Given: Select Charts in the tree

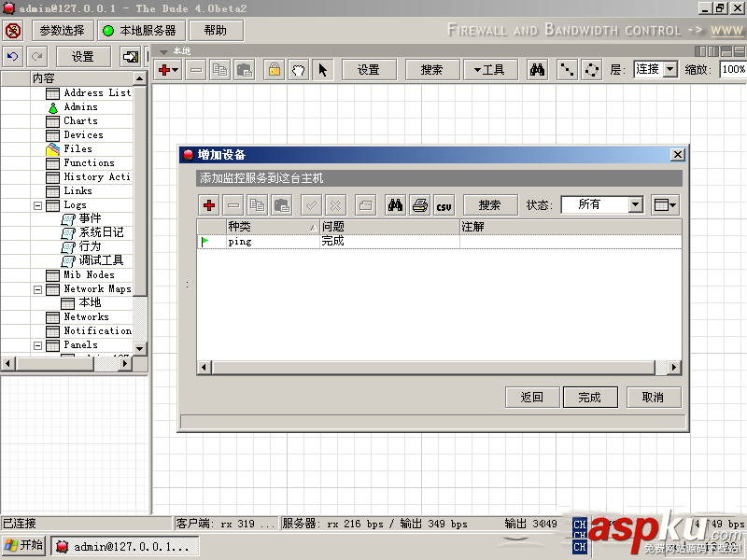Looking at the screenshot, I should (80, 121).
